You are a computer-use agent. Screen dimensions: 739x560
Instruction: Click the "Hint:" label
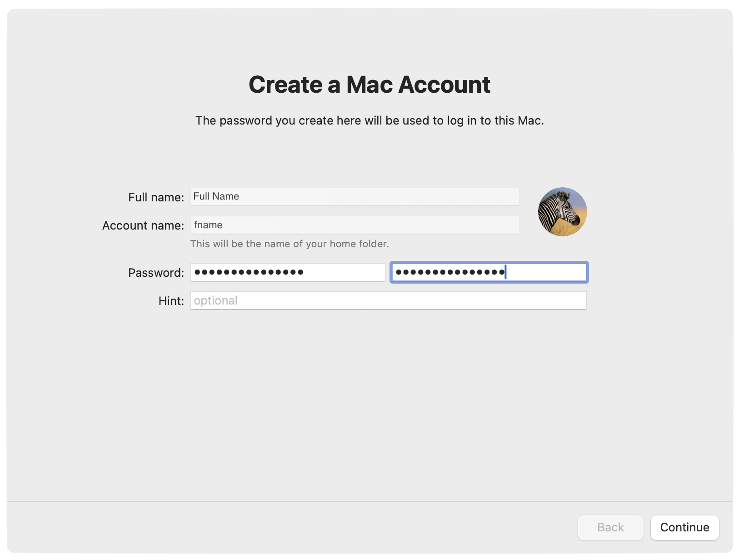click(x=171, y=301)
